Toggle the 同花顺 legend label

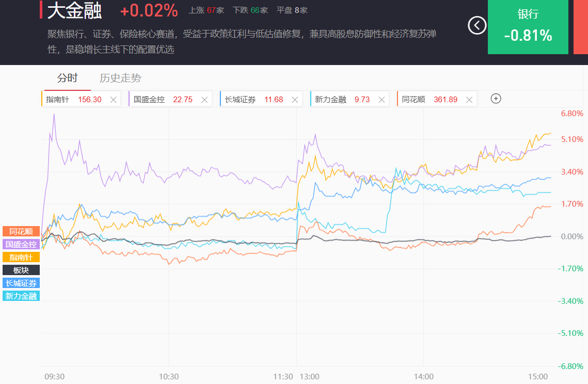click(x=21, y=231)
